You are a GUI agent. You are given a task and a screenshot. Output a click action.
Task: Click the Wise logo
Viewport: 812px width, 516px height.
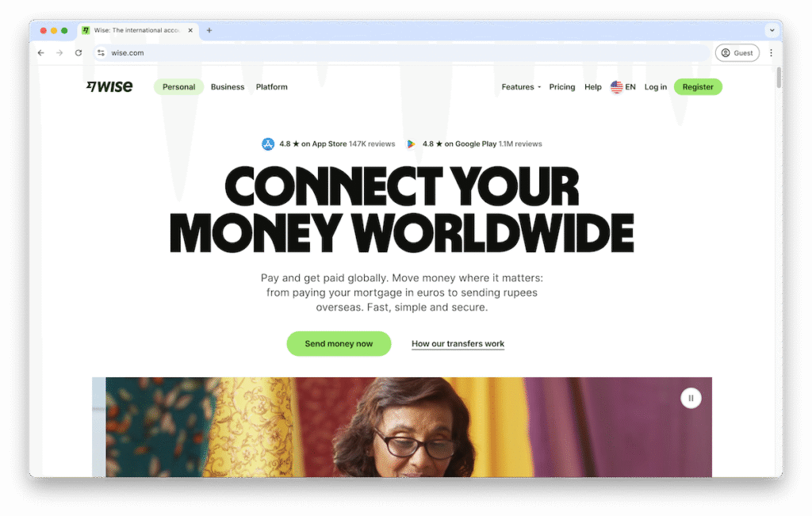[109, 86]
